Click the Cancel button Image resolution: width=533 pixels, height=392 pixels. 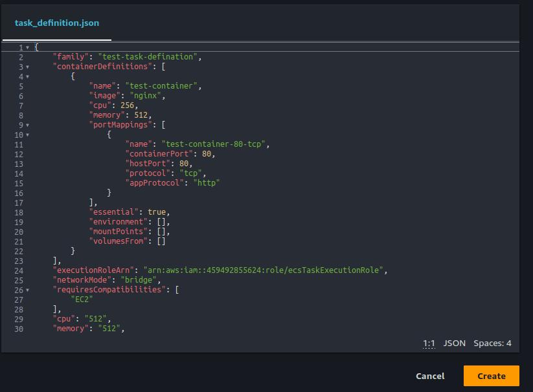(430, 376)
